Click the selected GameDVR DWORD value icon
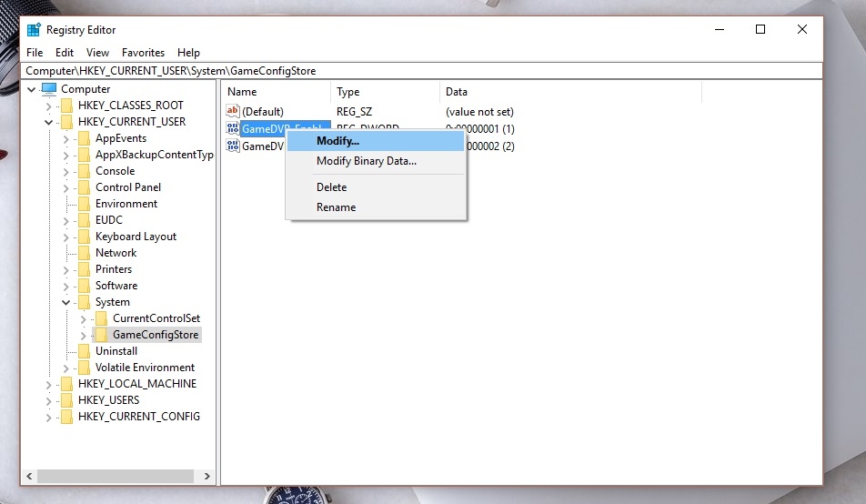The image size is (866, 504). tap(233, 128)
